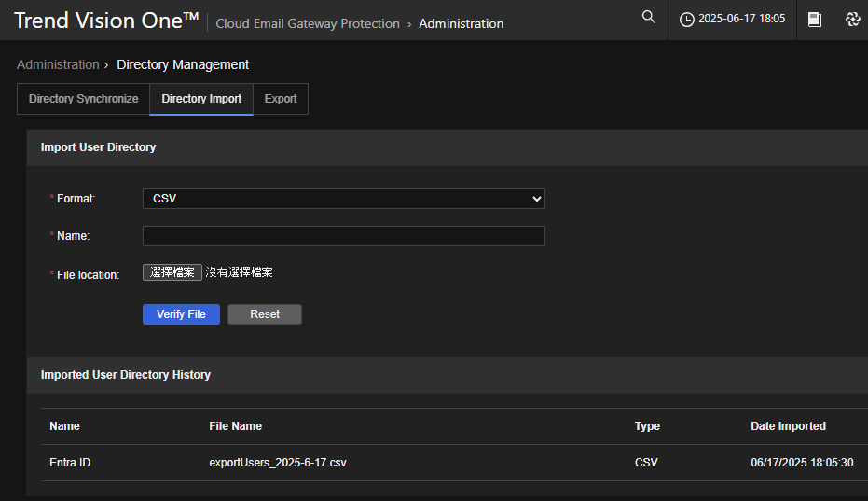This screenshot has width=868, height=501.
Task: Open the Format CSV dropdown
Action: pos(343,199)
